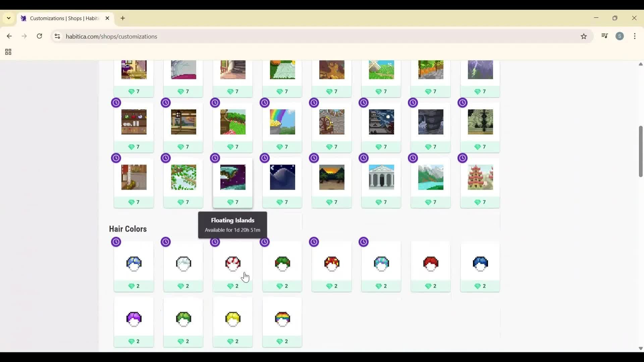Open the tab search dropdown
This screenshot has height=362, width=644.
(8, 18)
